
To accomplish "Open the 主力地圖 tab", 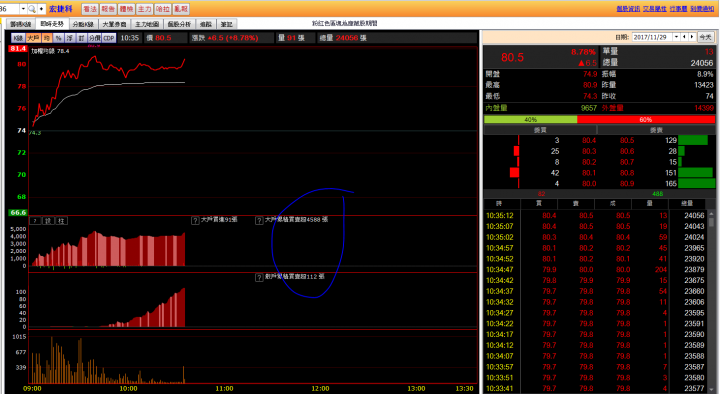I will [147, 24].
